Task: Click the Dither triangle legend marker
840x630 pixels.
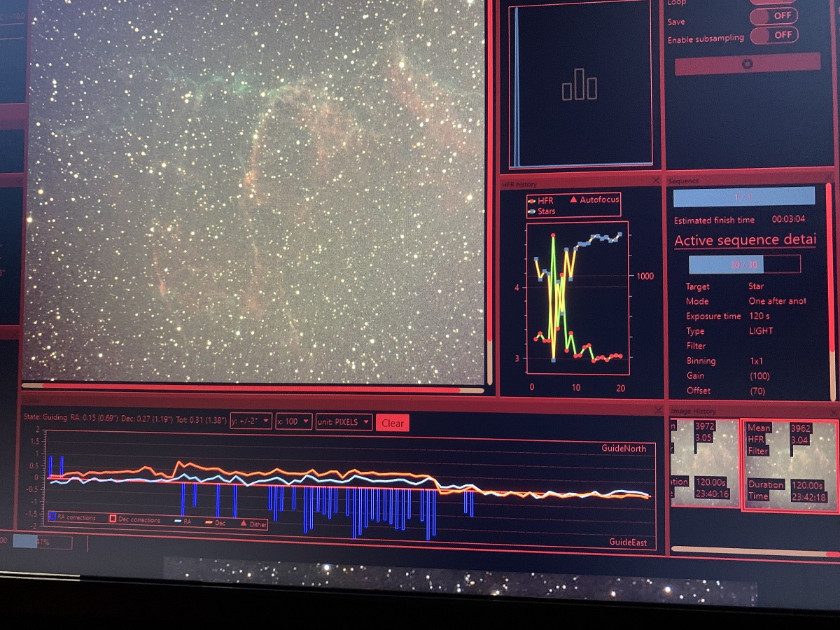Action: click(x=244, y=524)
